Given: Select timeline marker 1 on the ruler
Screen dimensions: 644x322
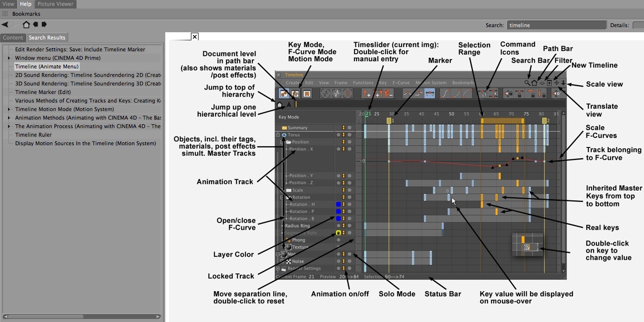Looking at the screenshot, I should [389, 120].
